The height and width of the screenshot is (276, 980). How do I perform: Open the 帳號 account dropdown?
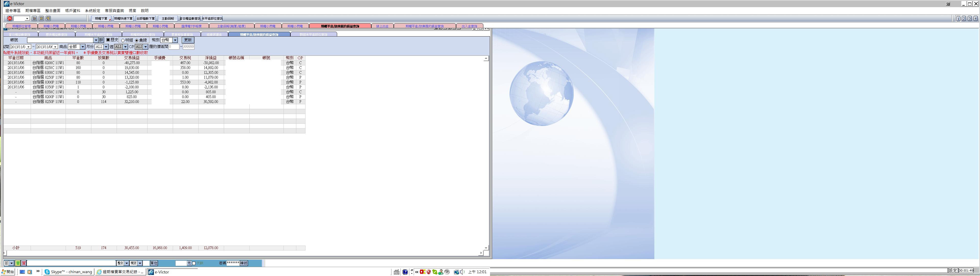coord(96,40)
